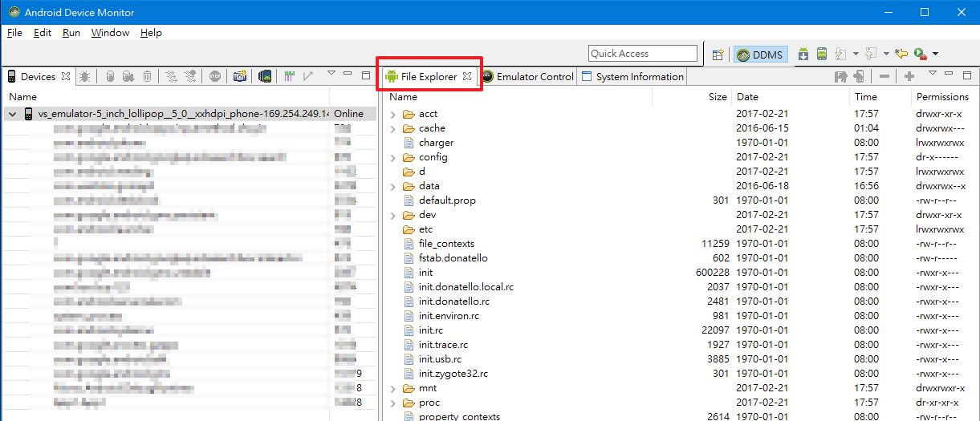
Task: Click Pull file from device icon
Action: point(841,76)
